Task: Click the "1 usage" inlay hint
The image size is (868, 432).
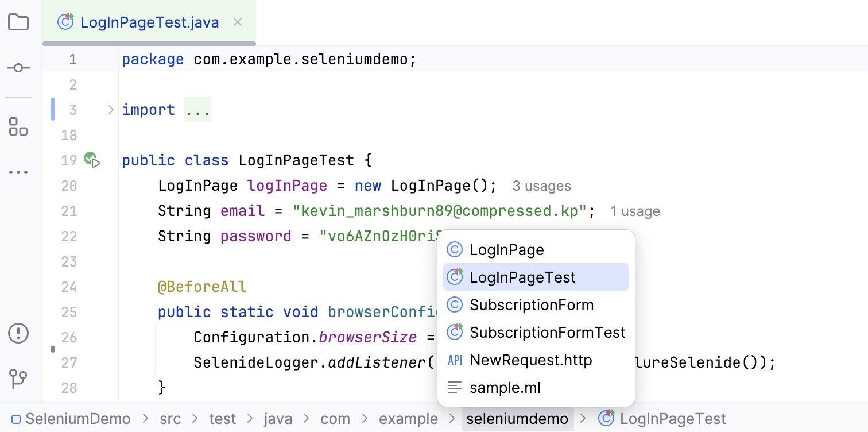Action: (x=635, y=211)
